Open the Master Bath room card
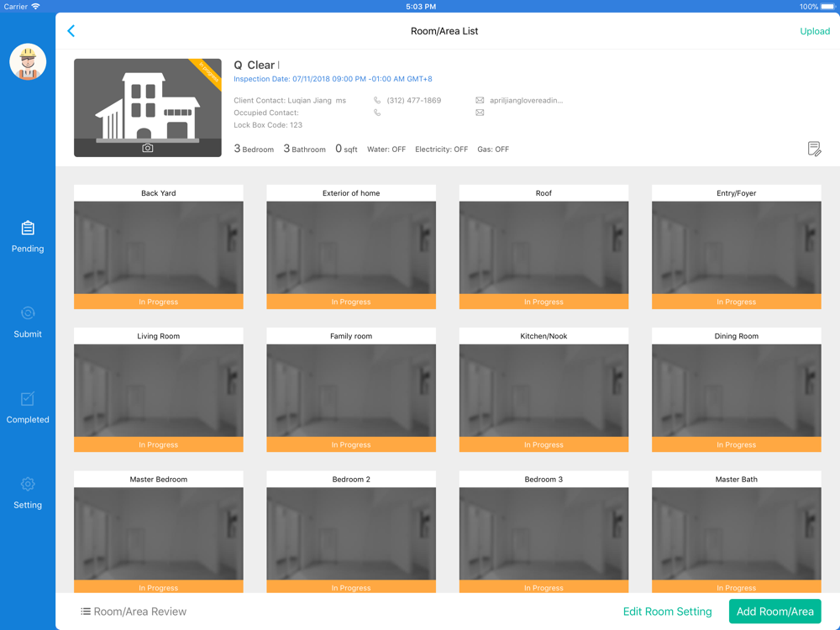This screenshot has height=630, width=840. click(736, 532)
